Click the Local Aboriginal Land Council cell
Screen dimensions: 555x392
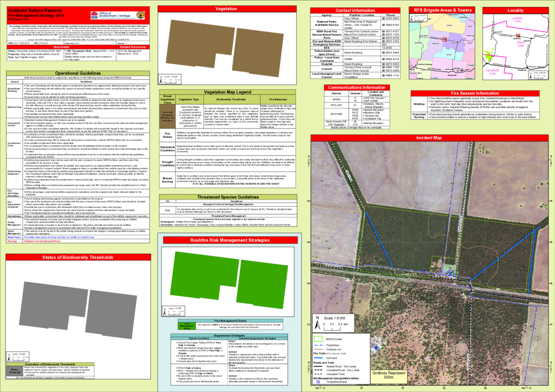(x=327, y=75)
